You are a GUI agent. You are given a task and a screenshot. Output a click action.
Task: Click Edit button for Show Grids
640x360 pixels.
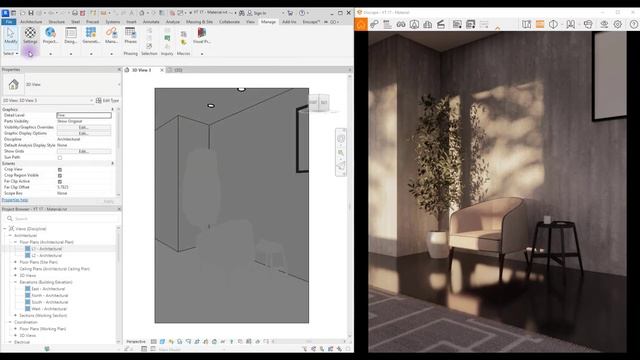(x=84, y=151)
